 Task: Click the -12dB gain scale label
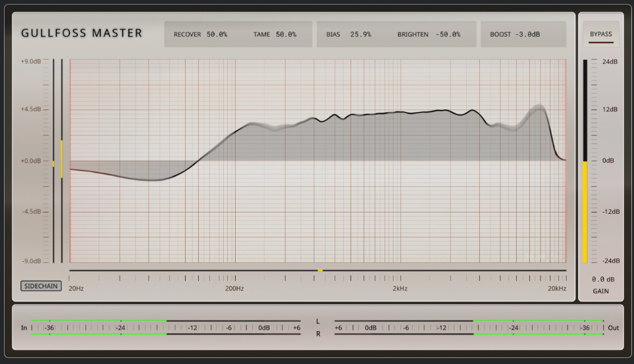pyautogui.click(x=611, y=211)
